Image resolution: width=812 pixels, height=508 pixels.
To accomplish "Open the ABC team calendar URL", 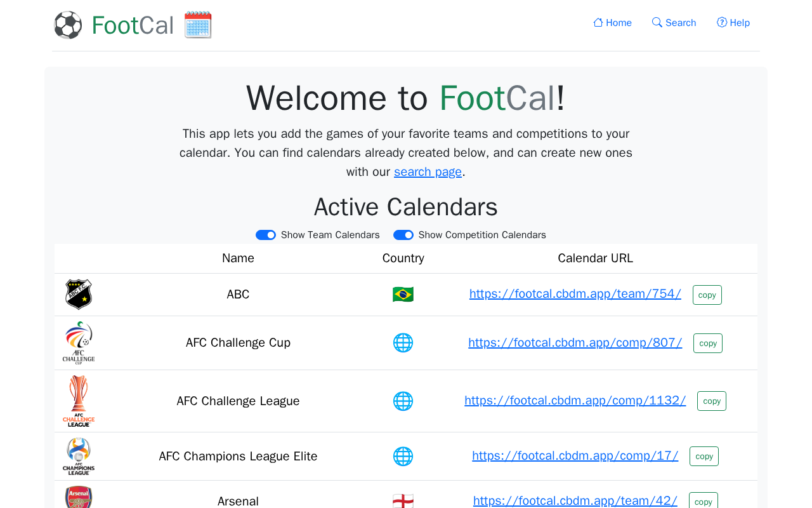I will click(575, 293).
